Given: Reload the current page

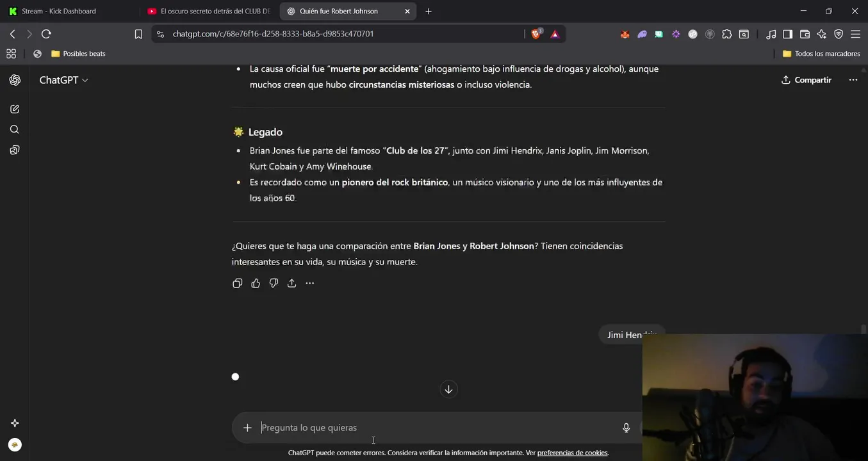Looking at the screenshot, I should coord(46,34).
